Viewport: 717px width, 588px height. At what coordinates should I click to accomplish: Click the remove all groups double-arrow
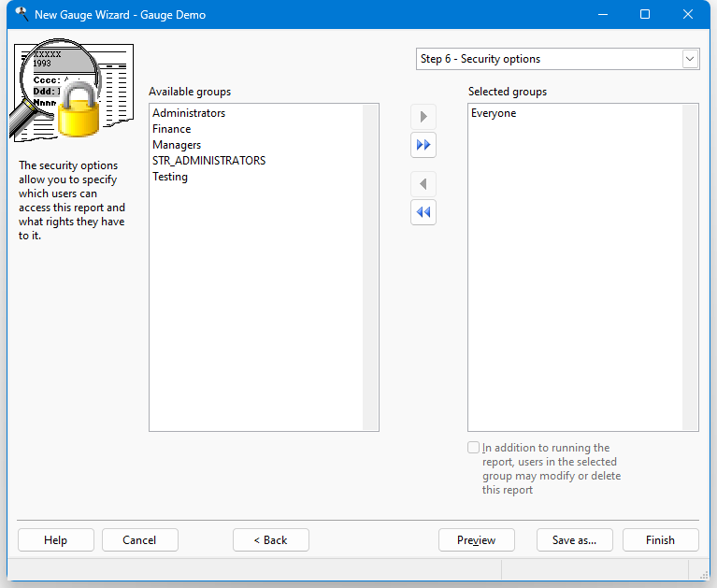(423, 212)
